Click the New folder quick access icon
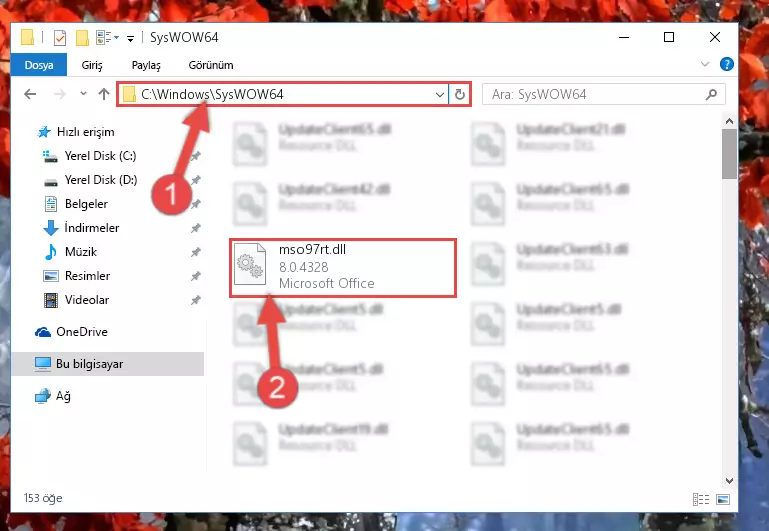 82,38
